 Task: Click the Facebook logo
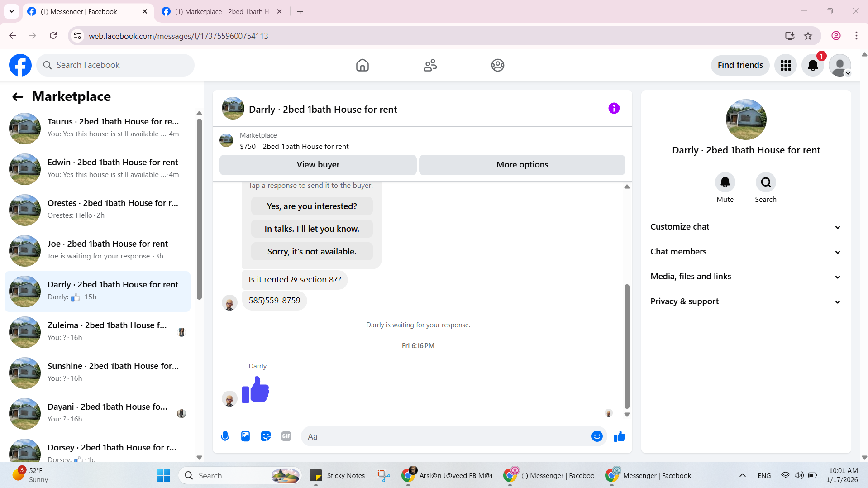click(x=20, y=65)
